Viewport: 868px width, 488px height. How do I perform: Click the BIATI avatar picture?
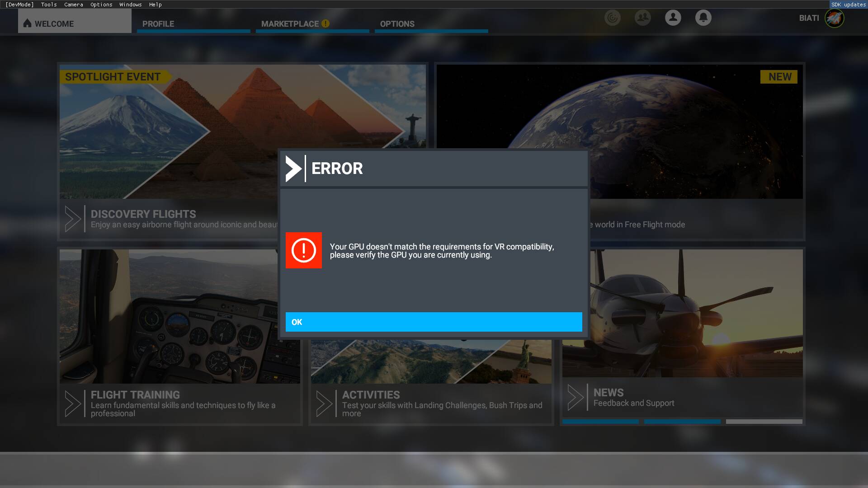click(x=835, y=18)
